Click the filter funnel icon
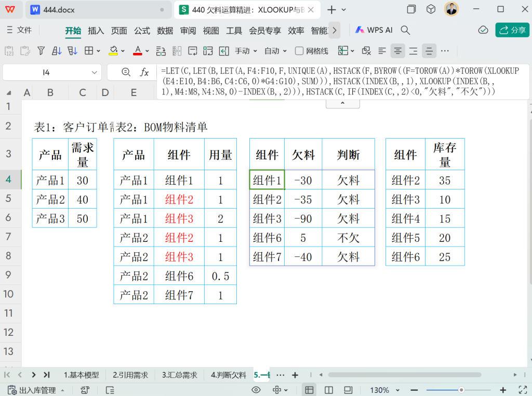The height and width of the screenshot is (396, 532). [41, 51]
